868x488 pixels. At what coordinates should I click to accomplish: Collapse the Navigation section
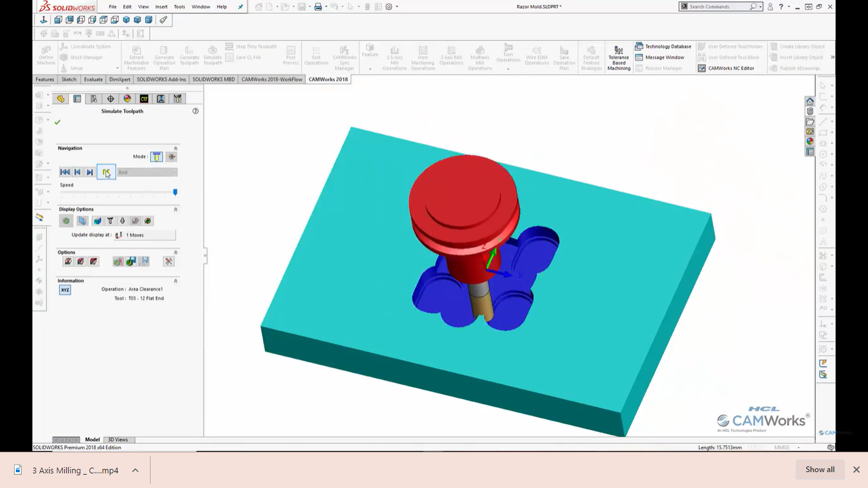[176, 148]
